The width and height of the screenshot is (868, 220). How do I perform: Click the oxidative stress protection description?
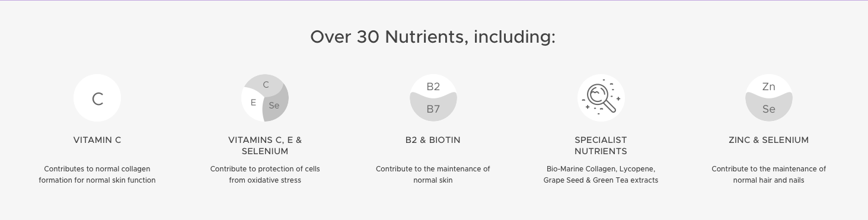(265, 174)
